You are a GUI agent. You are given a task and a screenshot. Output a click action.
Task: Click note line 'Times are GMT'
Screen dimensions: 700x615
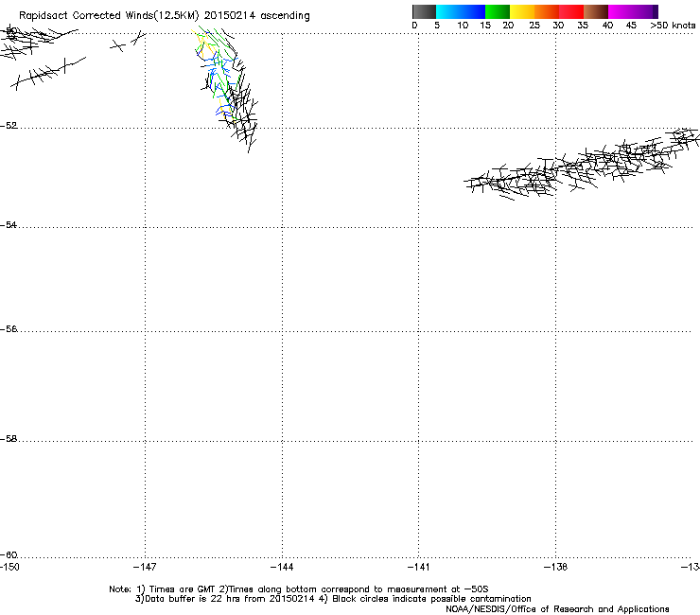pyautogui.click(x=182, y=589)
